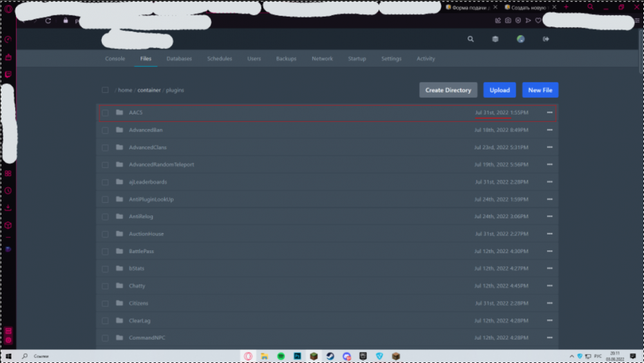Select all files with the header checkbox
The height and width of the screenshot is (363, 644).
pos(105,90)
